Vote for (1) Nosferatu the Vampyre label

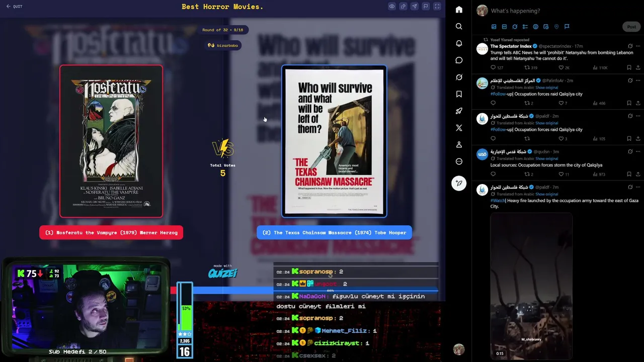111,232
